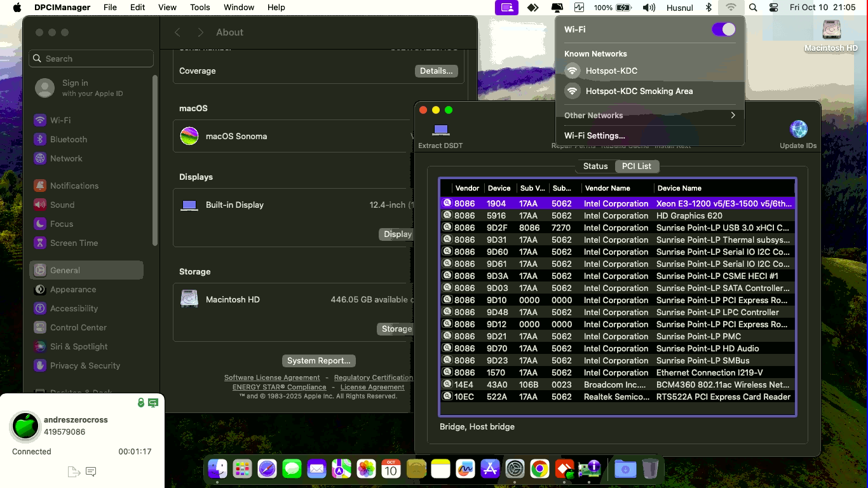
Task: Open Maps from the Dock
Action: coord(341,469)
